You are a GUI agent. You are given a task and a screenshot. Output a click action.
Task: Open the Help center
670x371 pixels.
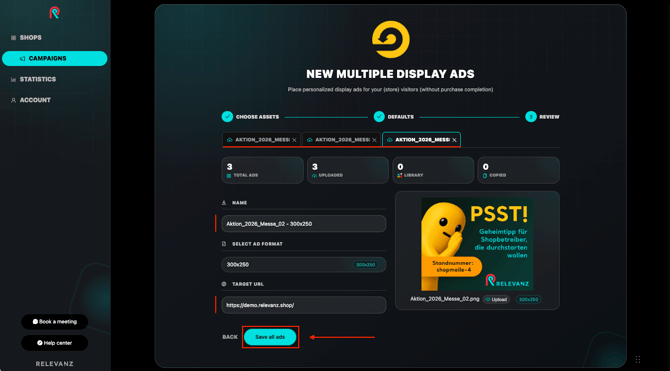click(x=55, y=343)
